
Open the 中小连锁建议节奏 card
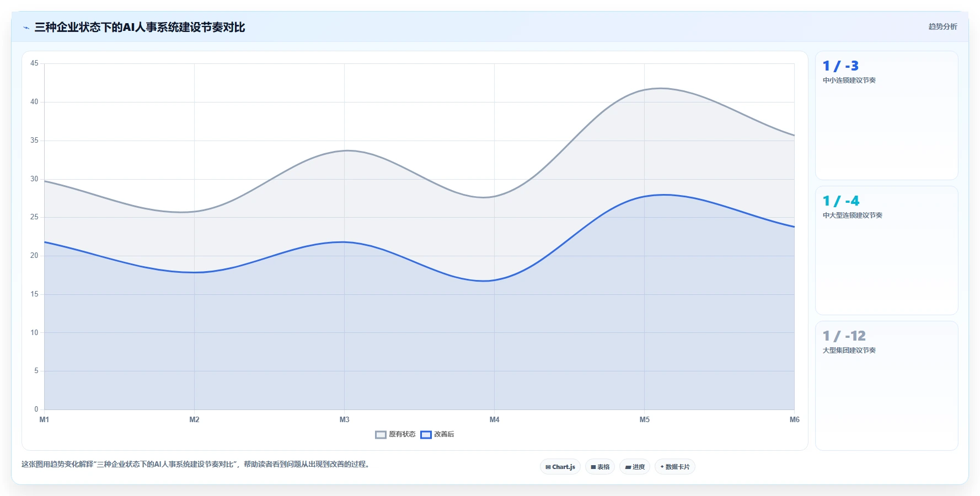(x=887, y=116)
